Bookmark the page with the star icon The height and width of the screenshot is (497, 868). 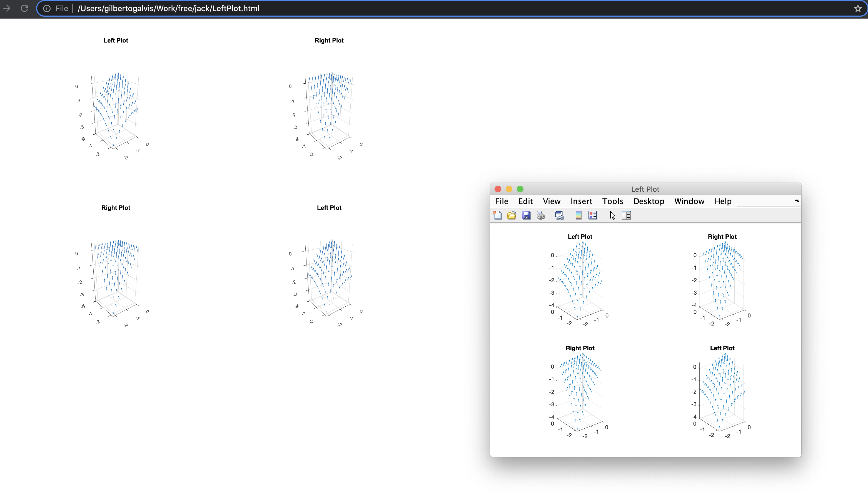[x=858, y=8]
